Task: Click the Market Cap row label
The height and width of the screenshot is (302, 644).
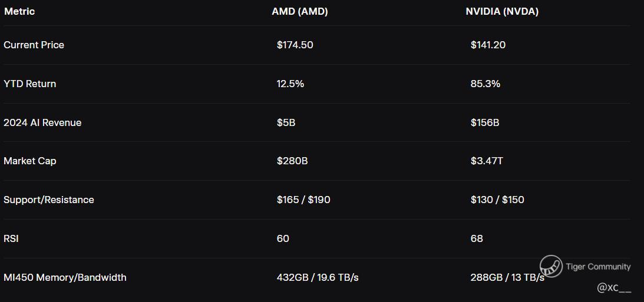Action: click(30, 161)
